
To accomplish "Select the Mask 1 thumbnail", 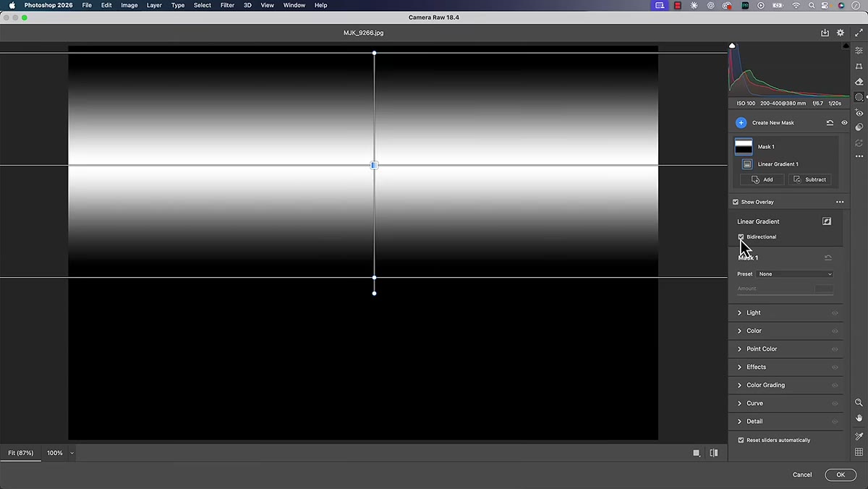I will coord(744,147).
